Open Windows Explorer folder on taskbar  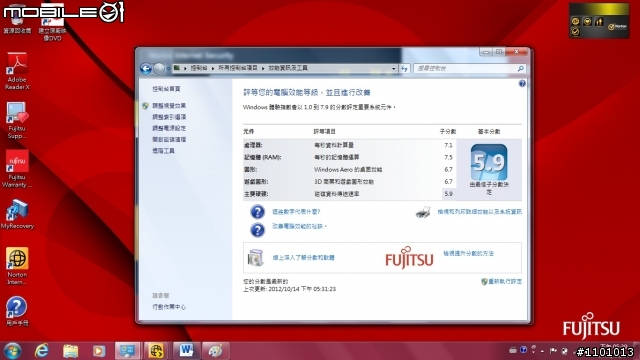(70, 351)
